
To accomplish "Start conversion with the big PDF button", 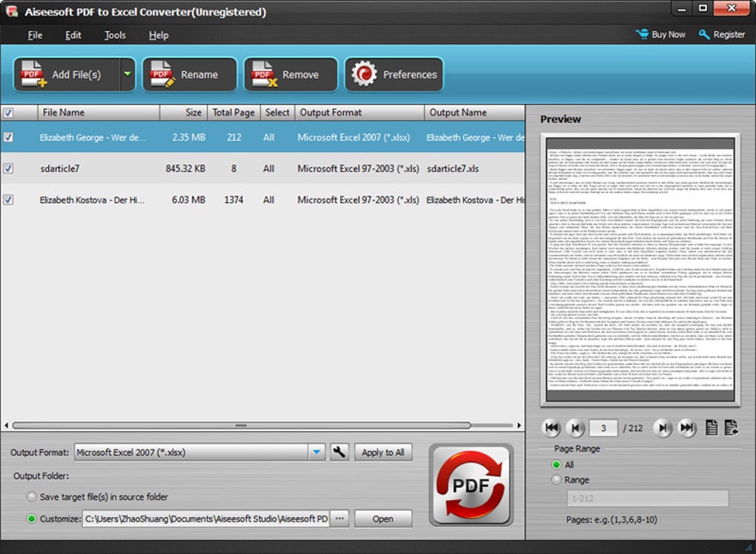I will 471,485.
